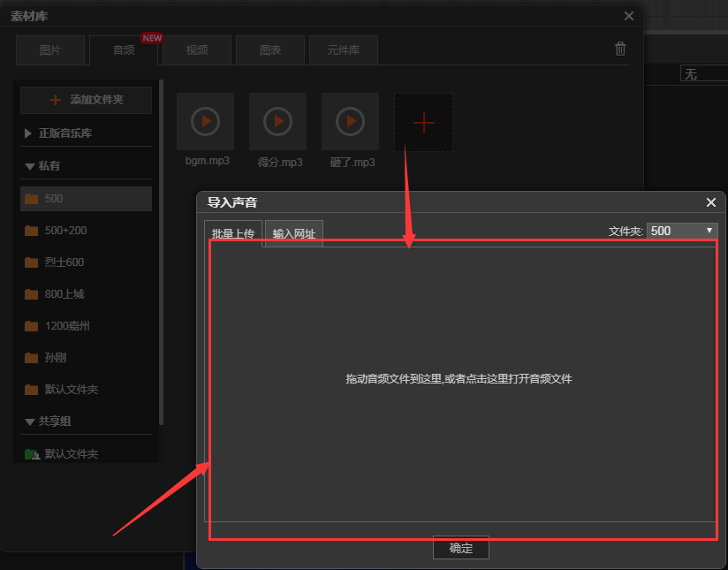728x570 pixels.
Task: Open the 500 folder icon
Action: point(31,199)
